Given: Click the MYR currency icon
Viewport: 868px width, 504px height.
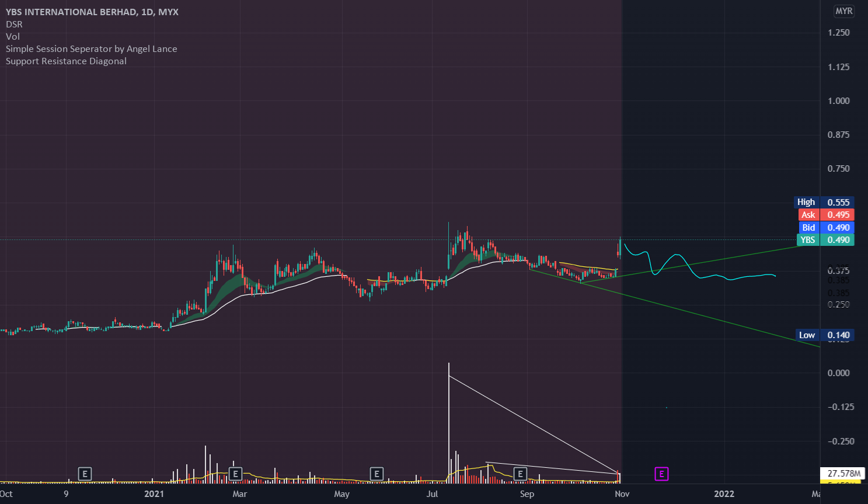Looking at the screenshot, I should click(x=843, y=11).
